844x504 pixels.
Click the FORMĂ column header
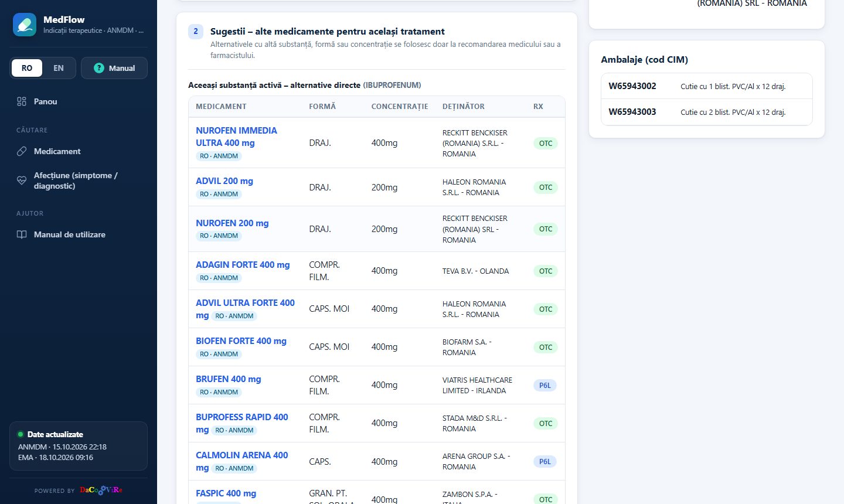pos(322,107)
